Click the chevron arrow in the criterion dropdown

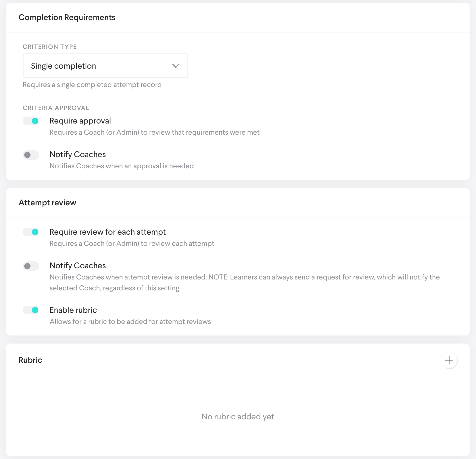[176, 66]
